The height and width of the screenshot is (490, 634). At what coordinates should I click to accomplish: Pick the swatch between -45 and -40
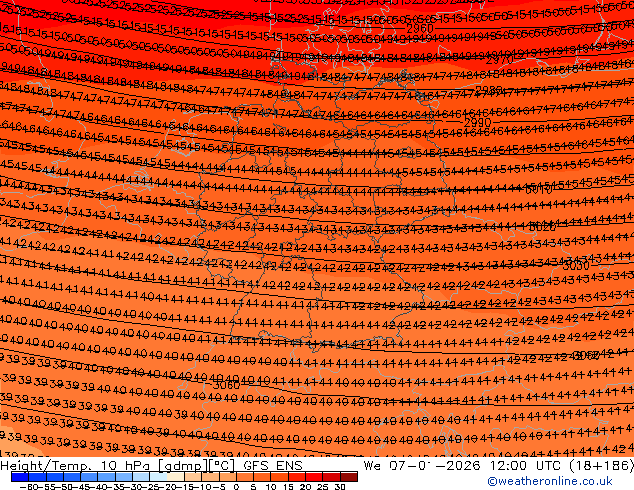(x=89, y=477)
